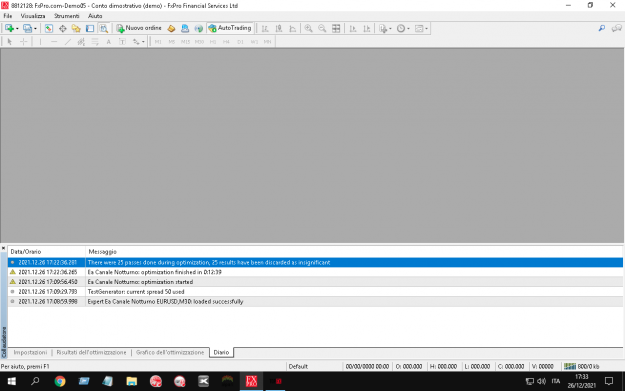Viewport: 625px width, 391px height.
Task: Open the periods clock icon
Action: [401, 28]
